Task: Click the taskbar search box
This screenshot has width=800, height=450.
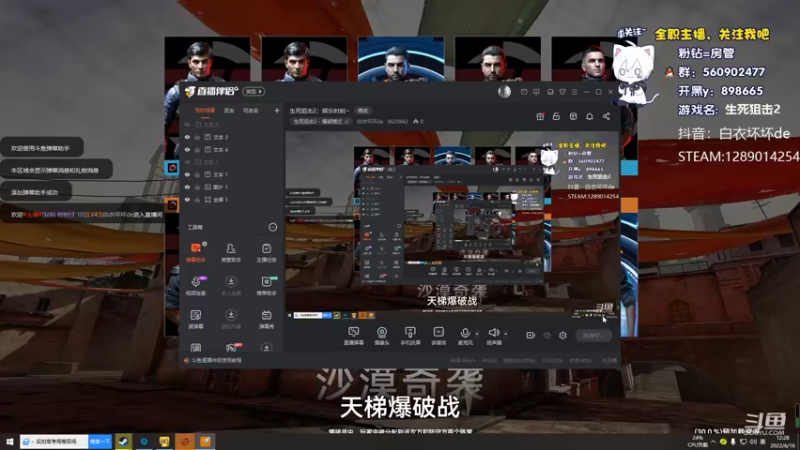Action: (54, 441)
